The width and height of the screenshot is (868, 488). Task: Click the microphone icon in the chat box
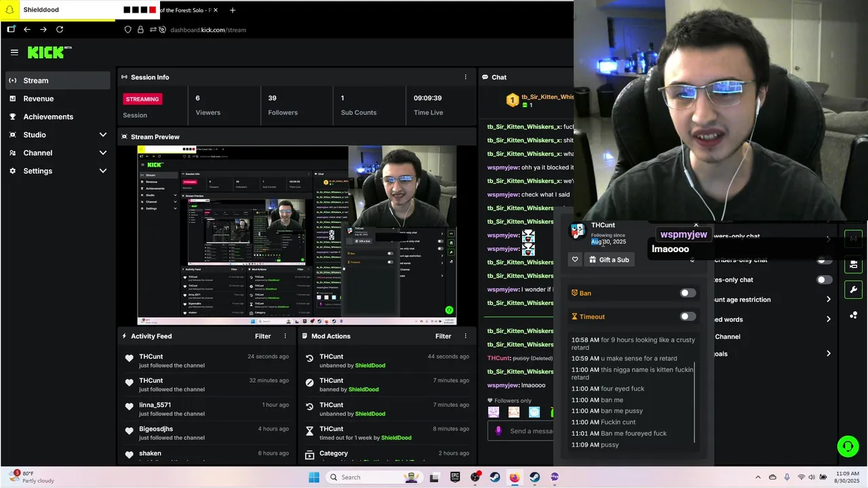point(498,430)
